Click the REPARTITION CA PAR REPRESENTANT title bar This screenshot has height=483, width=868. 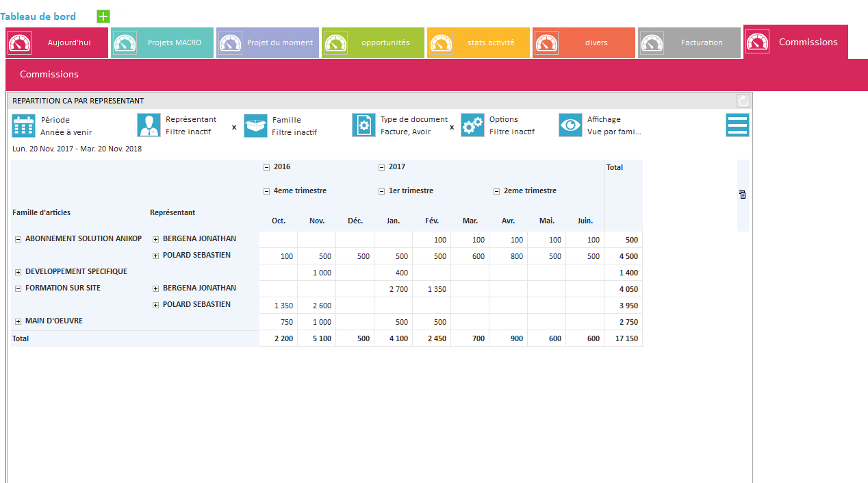[380, 101]
